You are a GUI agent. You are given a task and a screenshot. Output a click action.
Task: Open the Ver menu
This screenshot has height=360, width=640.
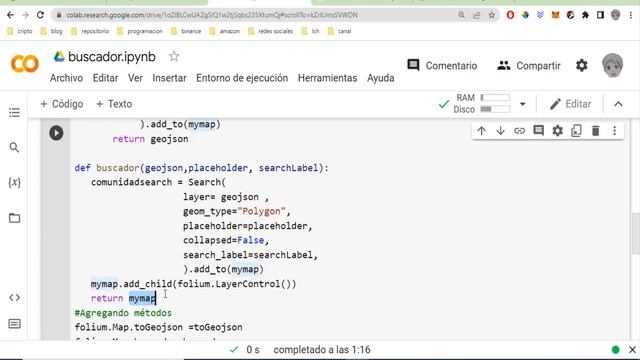[x=135, y=78]
